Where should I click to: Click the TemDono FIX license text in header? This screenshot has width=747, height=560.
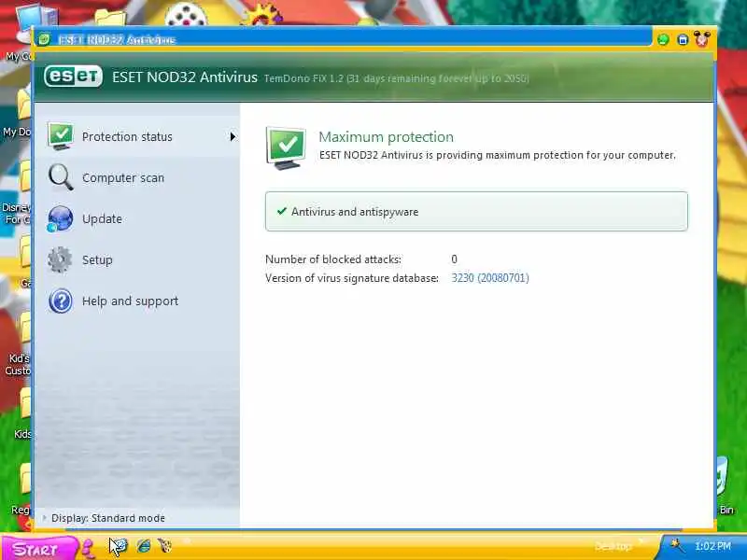[396, 78]
